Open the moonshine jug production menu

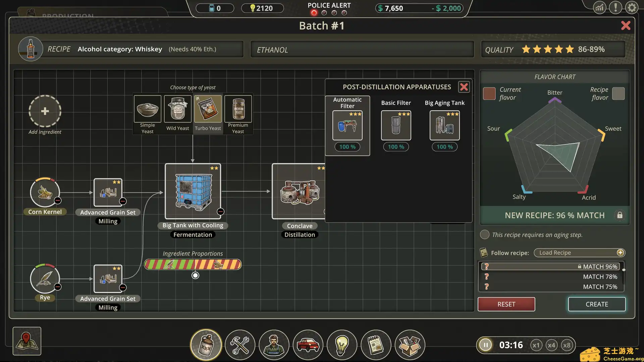(206, 345)
